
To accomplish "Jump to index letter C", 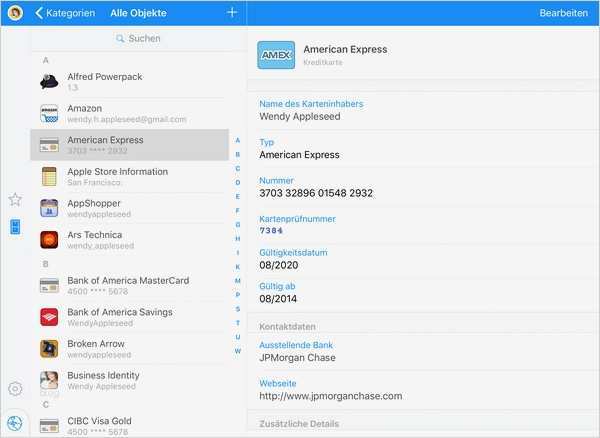I will coord(238,169).
